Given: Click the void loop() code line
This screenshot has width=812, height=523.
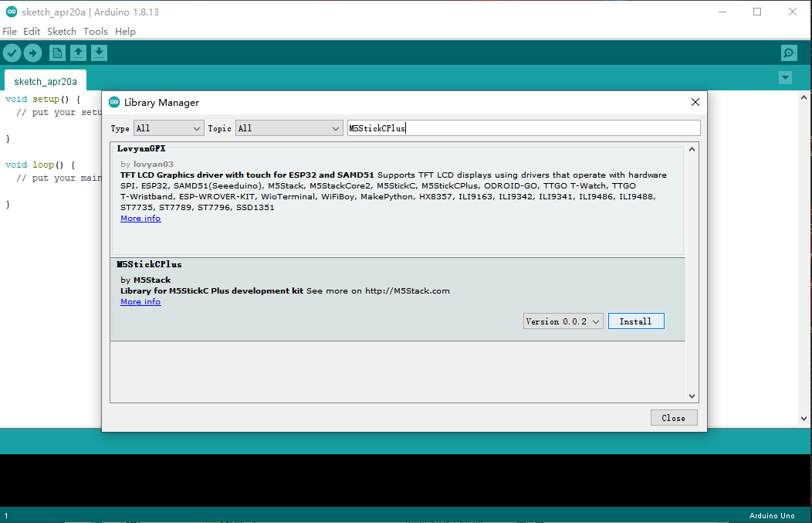Looking at the screenshot, I should click(40, 165).
